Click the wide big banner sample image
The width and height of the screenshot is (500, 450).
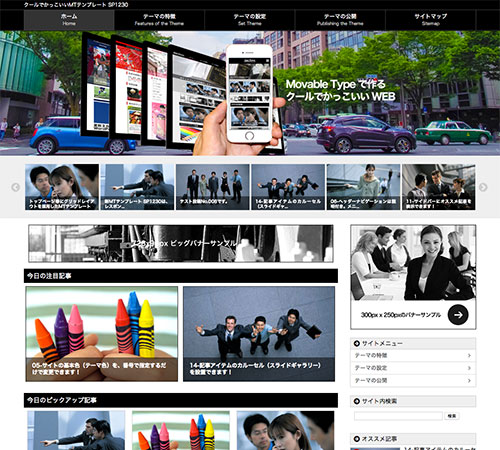tap(181, 243)
